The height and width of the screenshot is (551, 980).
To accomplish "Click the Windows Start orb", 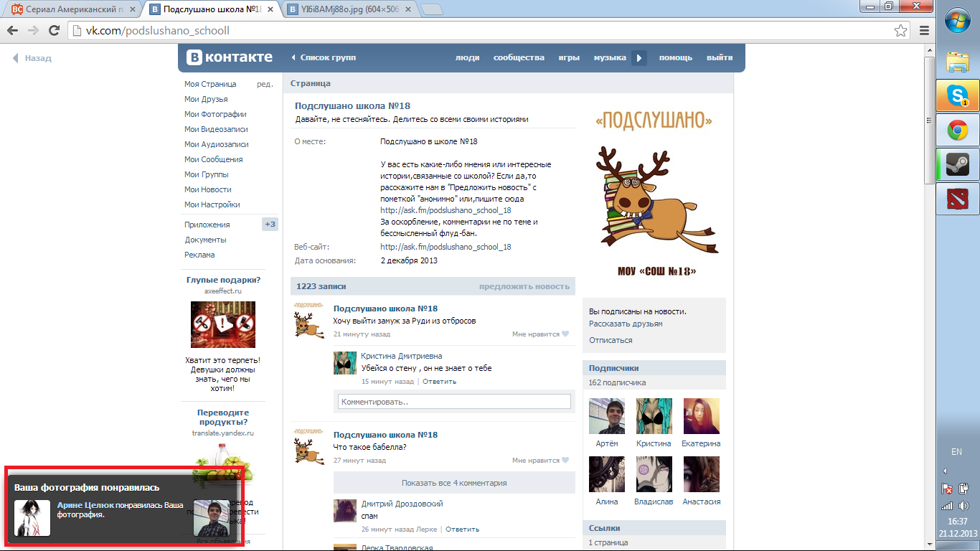I will (958, 21).
